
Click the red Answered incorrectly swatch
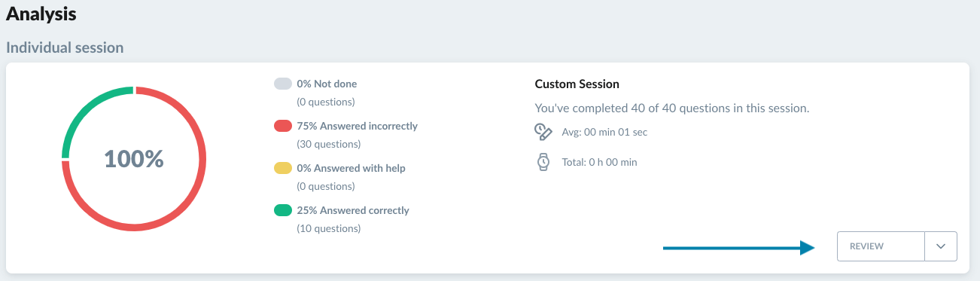pyautogui.click(x=283, y=126)
